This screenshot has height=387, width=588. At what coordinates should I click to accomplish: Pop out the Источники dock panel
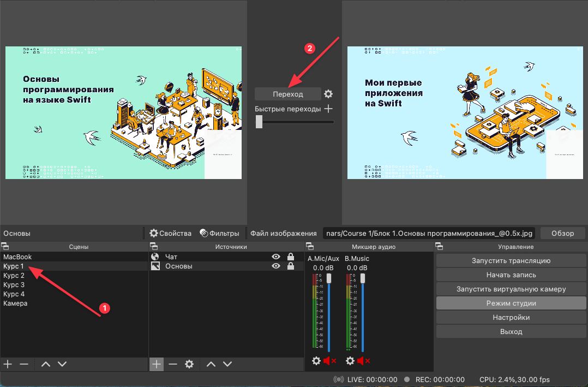(154, 247)
